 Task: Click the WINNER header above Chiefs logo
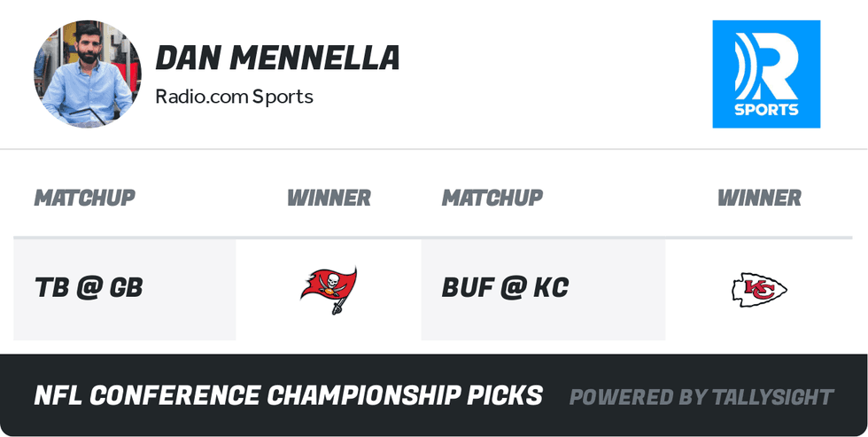[759, 198]
